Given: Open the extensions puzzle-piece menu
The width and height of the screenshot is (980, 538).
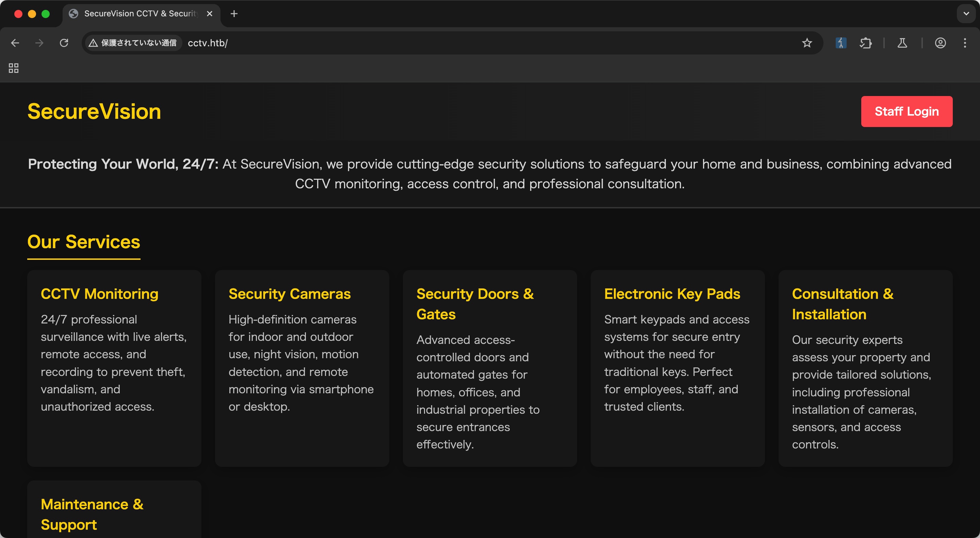Looking at the screenshot, I should (x=865, y=43).
